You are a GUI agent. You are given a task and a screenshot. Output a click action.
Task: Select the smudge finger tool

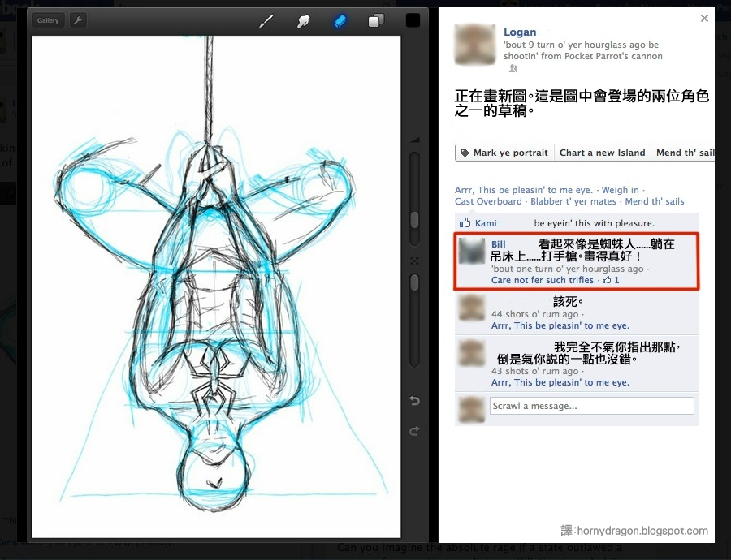303,20
